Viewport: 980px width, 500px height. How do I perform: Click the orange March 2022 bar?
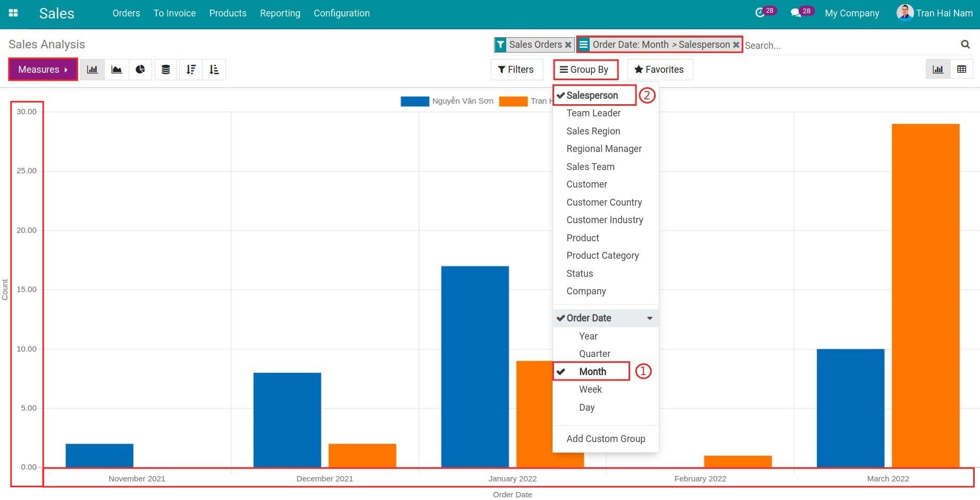(925, 295)
